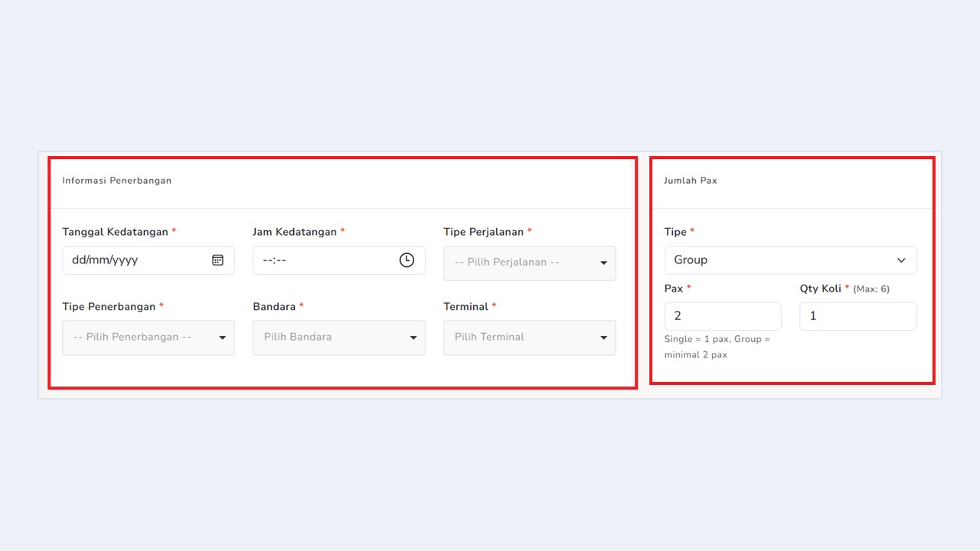Screen dimensions: 980x551
Task: Open the Bandara selection dropdown
Action: click(x=339, y=337)
